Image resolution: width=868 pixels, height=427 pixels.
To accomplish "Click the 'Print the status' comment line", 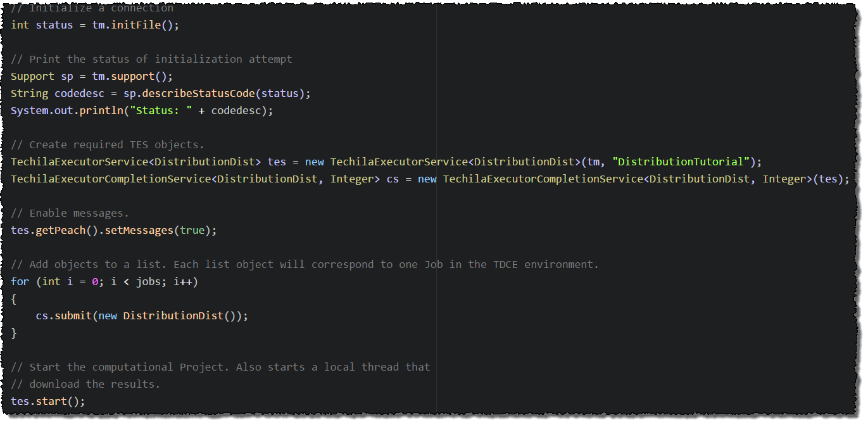I will tap(151, 59).
